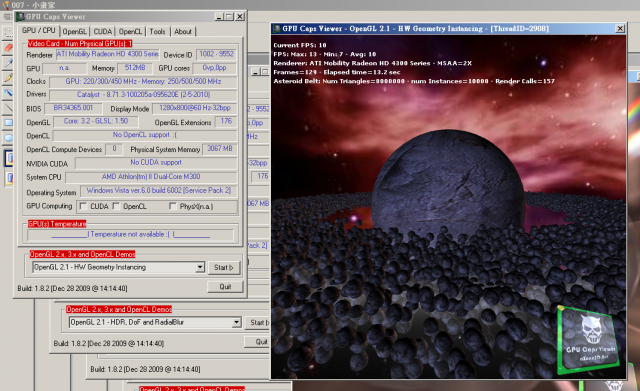Click 'OpenGL 2.x, 3.x and OpenCL Demos' header

point(82,254)
